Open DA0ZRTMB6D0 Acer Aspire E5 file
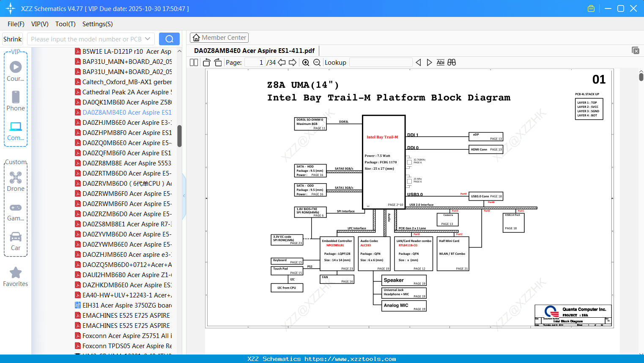 tap(127, 173)
